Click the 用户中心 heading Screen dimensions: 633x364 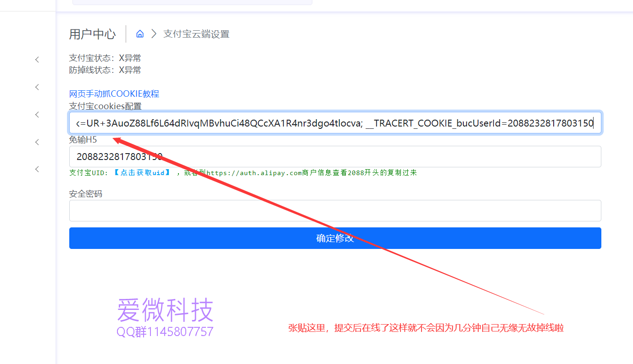pyautogui.click(x=92, y=34)
